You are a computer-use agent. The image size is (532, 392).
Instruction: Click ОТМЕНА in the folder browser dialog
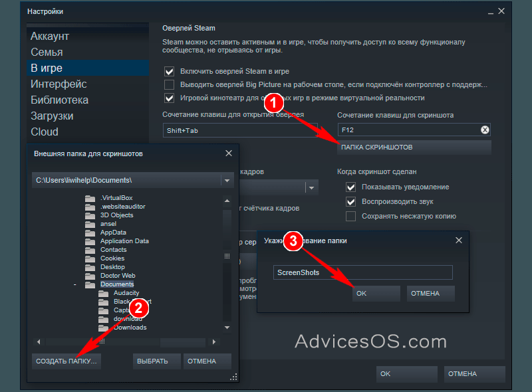(207, 361)
